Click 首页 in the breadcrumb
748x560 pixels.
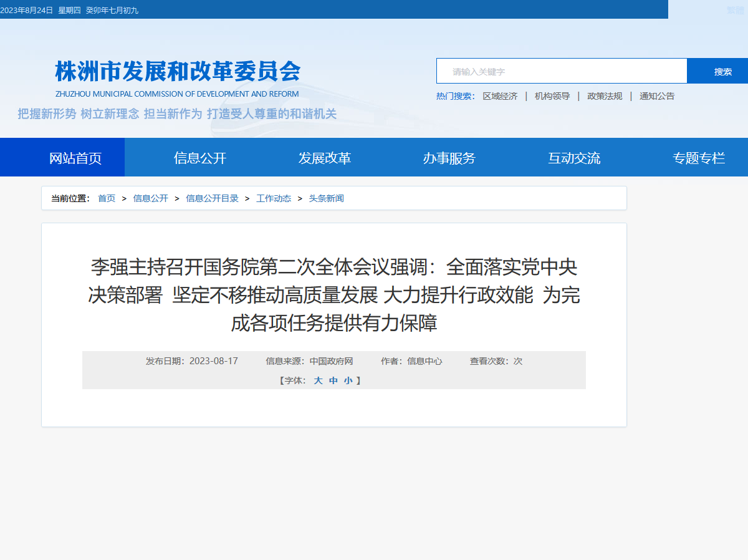pos(107,198)
